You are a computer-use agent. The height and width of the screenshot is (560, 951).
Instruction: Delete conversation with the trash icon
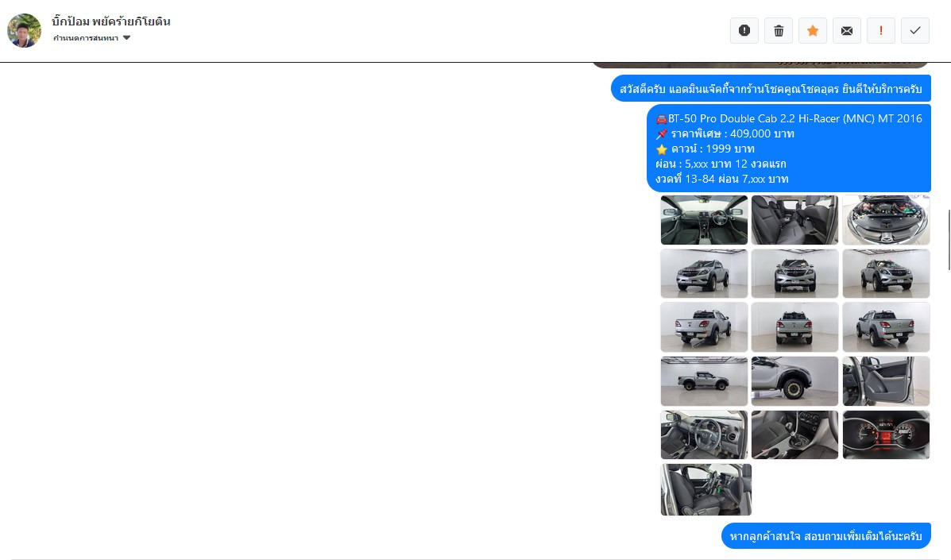pos(779,30)
